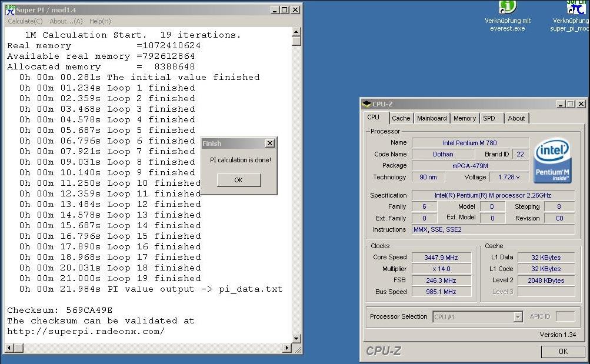Click the Super PI vertical scroll thumb
Image resolution: width=590 pixels, height=364 pixels.
tap(296, 41)
